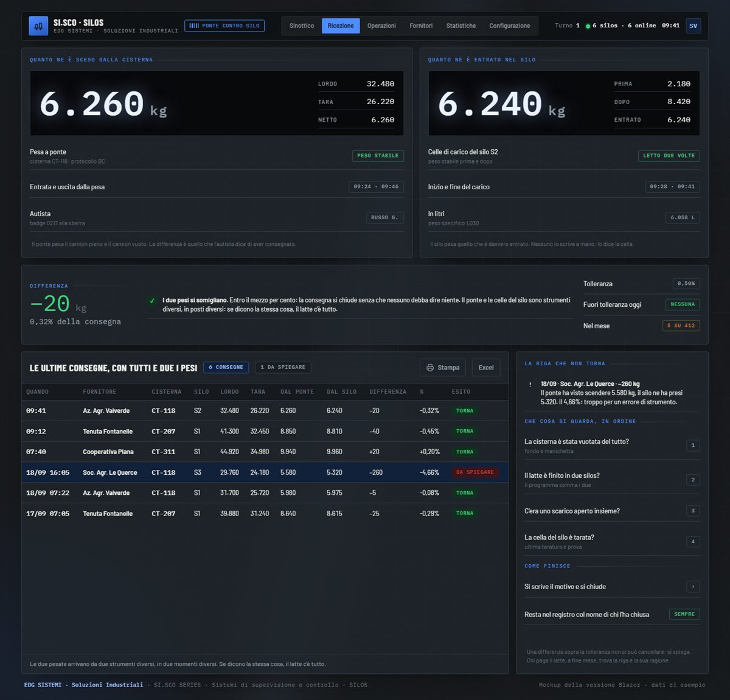
Task: Select the 18/09 07:22 delivery row
Action: pos(265,493)
